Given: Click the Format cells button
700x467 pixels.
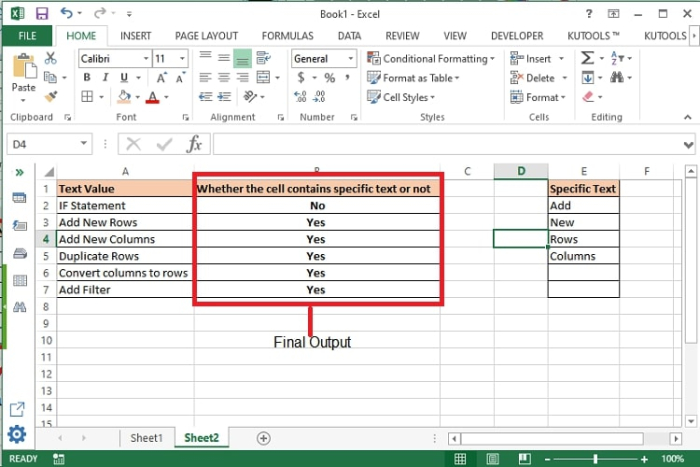Looking at the screenshot, I should (x=538, y=97).
